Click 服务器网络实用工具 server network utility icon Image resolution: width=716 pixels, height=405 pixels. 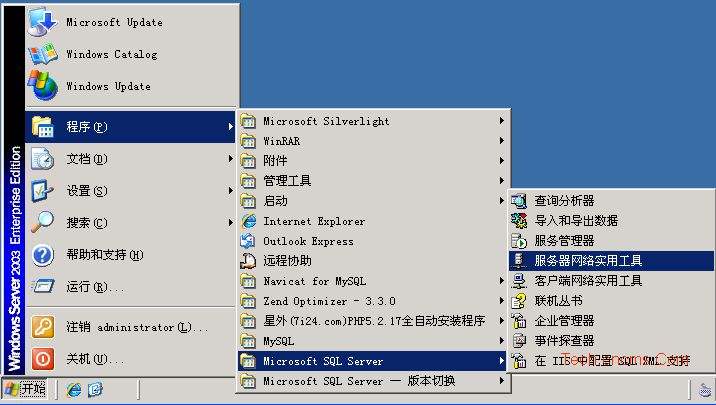[x=519, y=260]
